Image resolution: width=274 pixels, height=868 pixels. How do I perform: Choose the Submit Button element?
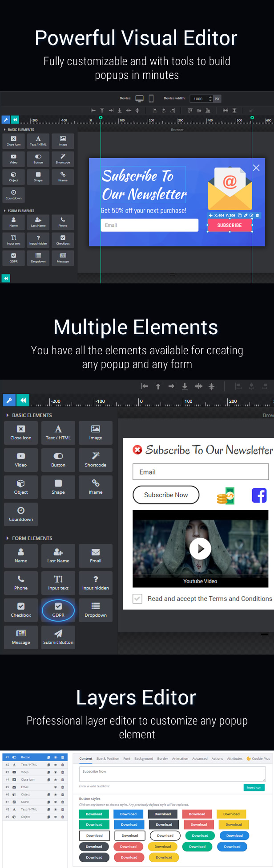[x=58, y=638]
